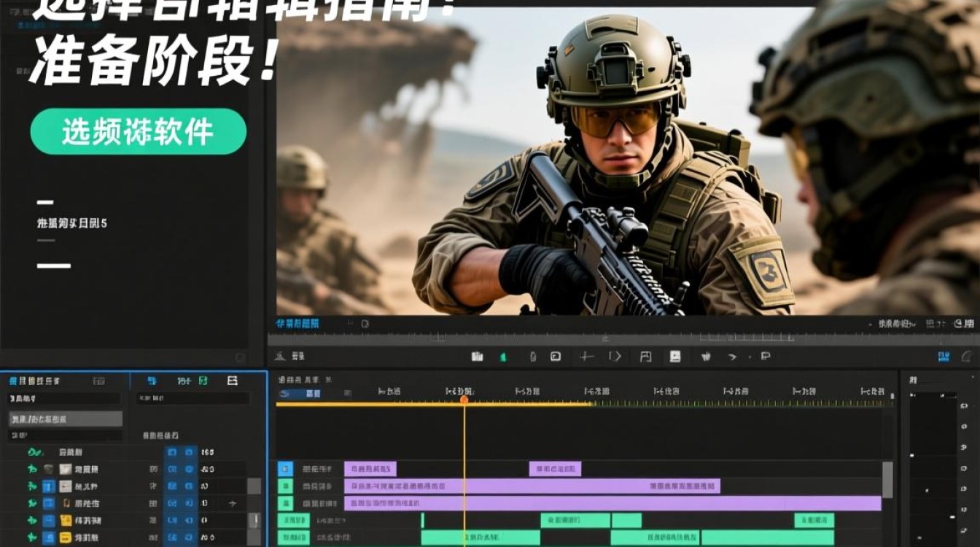This screenshot has height=547, width=980.
Task: Click the blue panel title below the video preview
Action: (x=297, y=323)
